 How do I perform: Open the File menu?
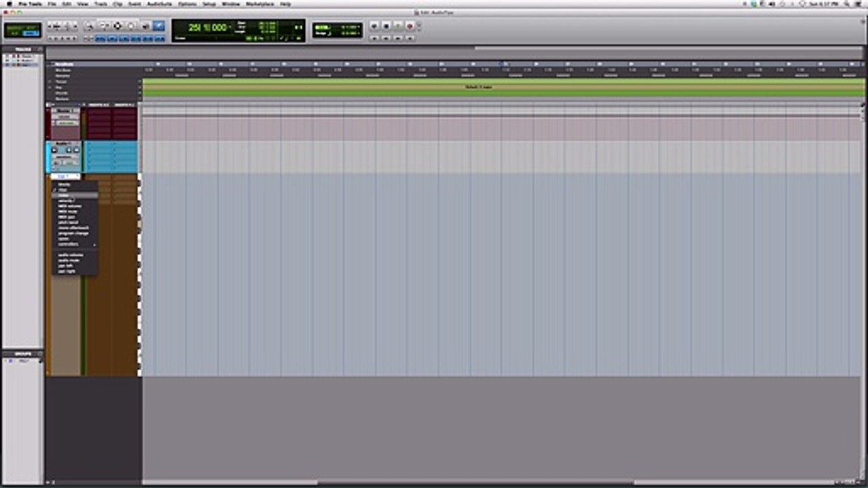[52, 3]
